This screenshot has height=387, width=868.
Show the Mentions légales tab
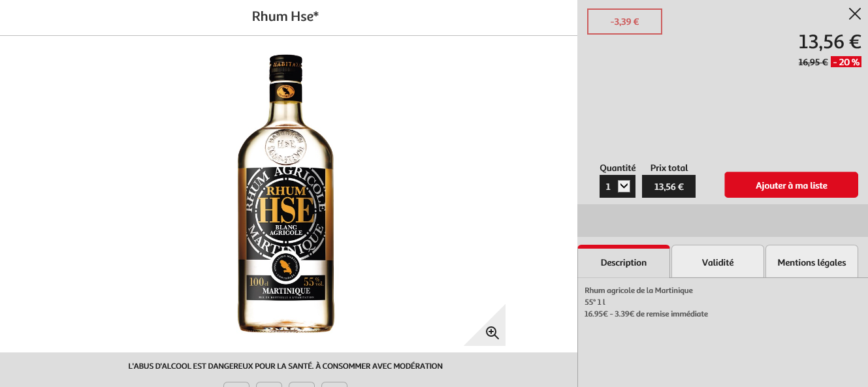(x=812, y=262)
